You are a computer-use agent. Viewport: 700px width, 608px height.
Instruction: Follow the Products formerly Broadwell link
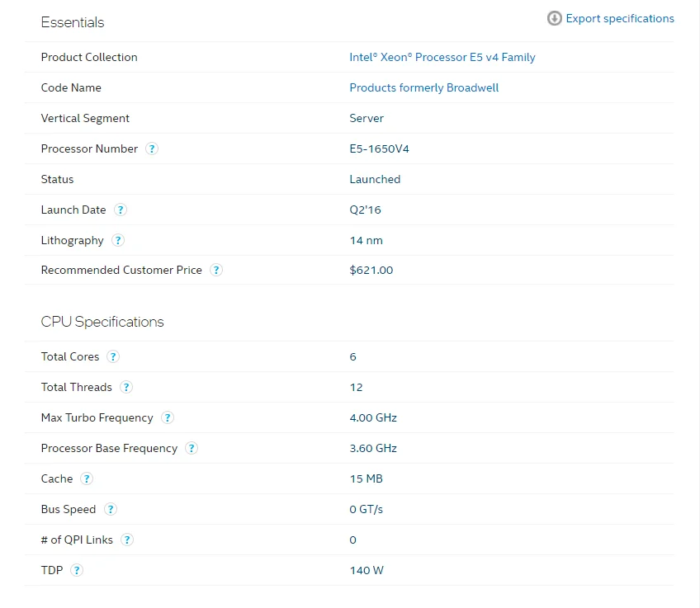pos(424,88)
